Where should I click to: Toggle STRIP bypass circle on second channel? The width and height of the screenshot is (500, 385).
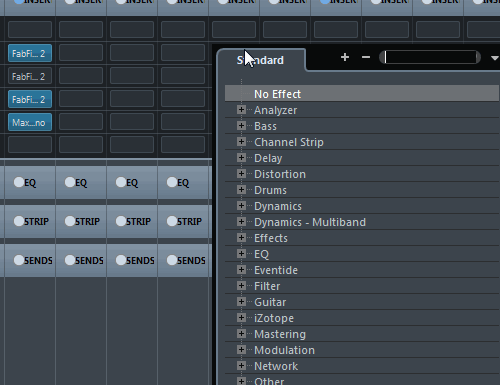[x=70, y=221]
